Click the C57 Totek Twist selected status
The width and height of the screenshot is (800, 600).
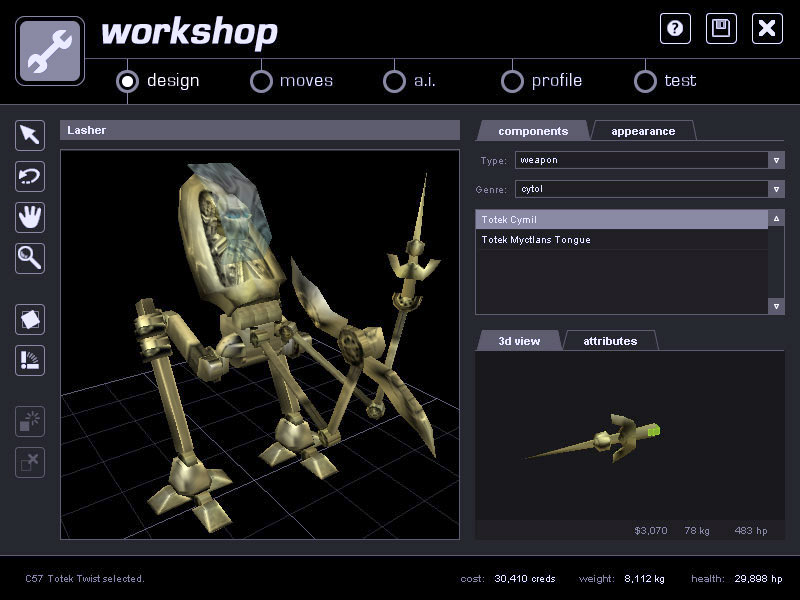coord(85,579)
